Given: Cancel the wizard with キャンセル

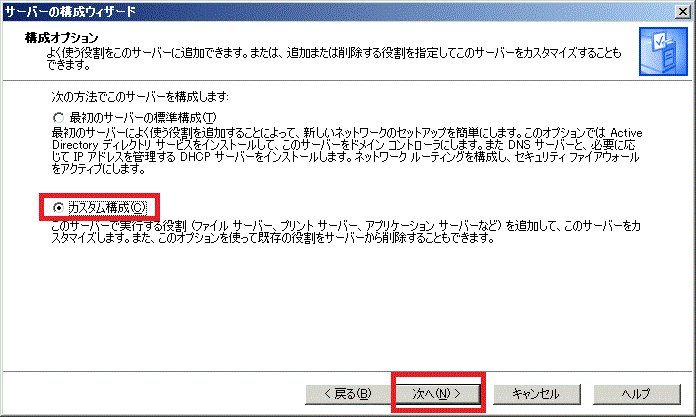Looking at the screenshot, I should point(537,394).
